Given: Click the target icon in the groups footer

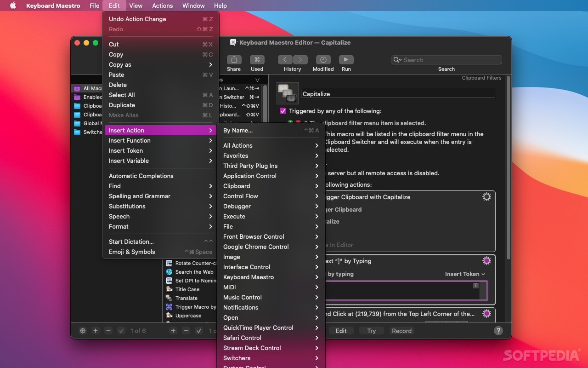Looking at the screenshot, I should point(83,331).
